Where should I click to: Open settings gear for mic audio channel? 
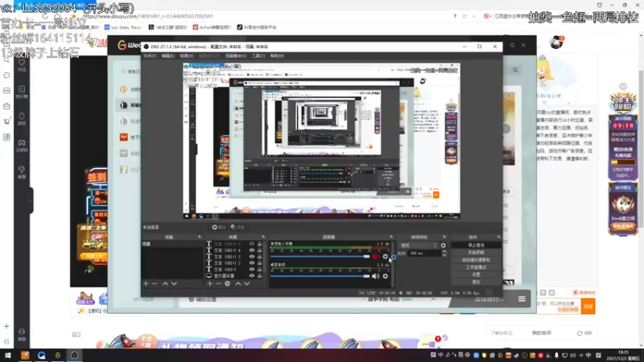click(x=386, y=257)
